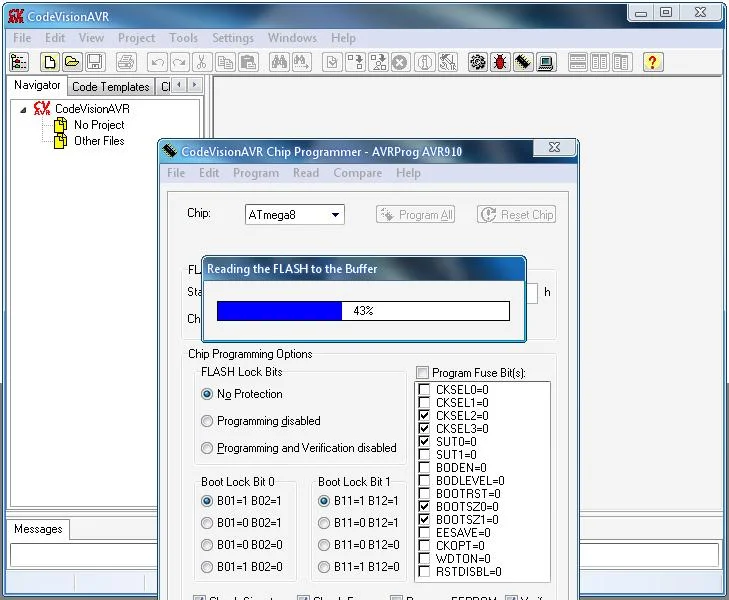Click the Undo arrow icon
729x600 pixels.
point(158,62)
